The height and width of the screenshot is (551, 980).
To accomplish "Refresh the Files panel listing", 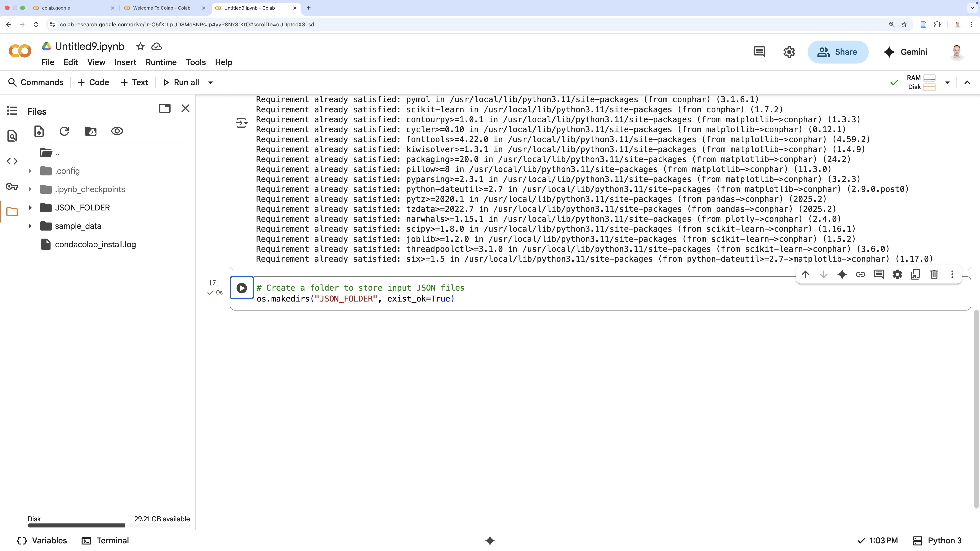I will click(64, 131).
